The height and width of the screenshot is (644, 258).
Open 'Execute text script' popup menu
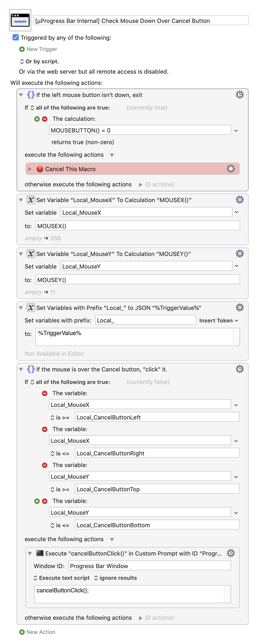coord(61,578)
